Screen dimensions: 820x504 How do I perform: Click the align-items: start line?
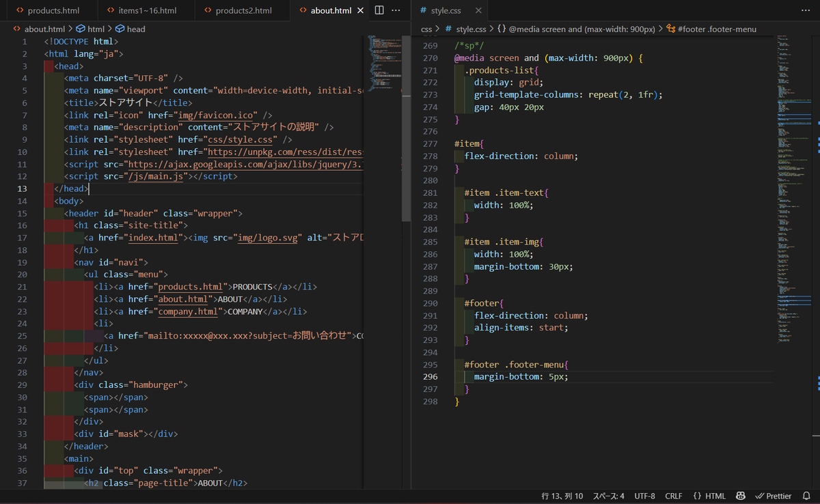point(521,328)
